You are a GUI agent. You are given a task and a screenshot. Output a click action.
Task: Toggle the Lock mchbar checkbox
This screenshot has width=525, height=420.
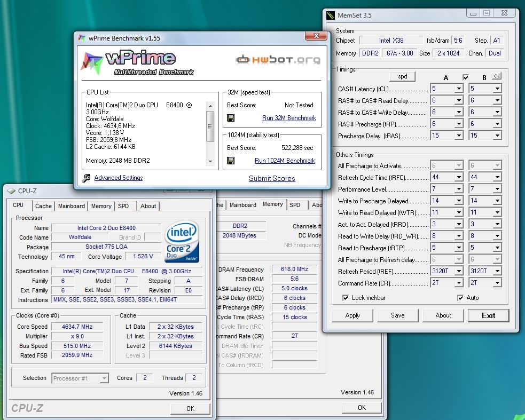pyautogui.click(x=345, y=297)
